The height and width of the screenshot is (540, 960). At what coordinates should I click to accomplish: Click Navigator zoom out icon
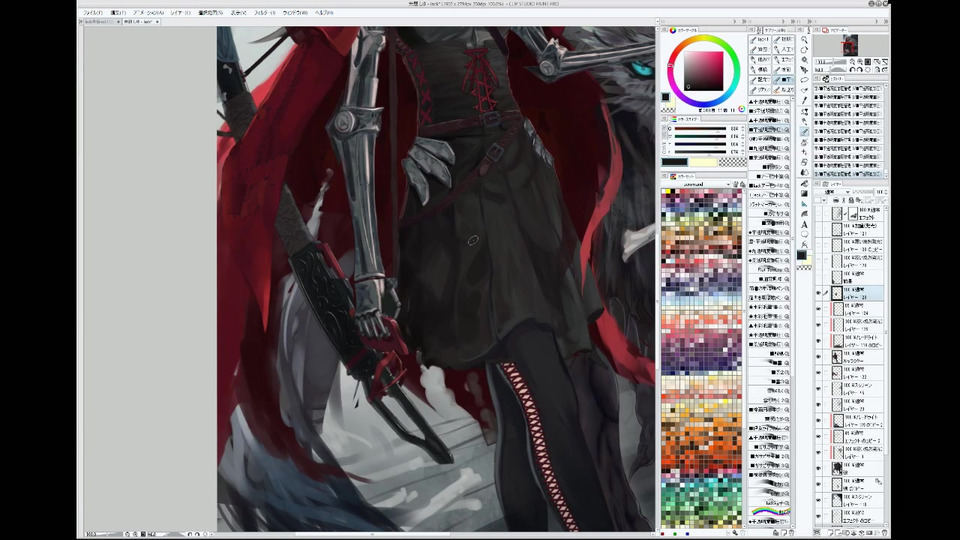(x=852, y=62)
